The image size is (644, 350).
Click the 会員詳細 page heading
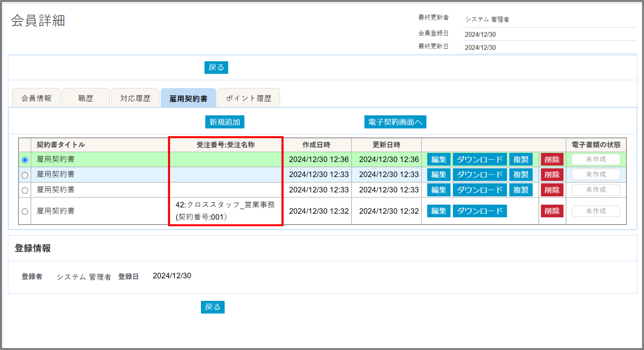coord(38,21)
